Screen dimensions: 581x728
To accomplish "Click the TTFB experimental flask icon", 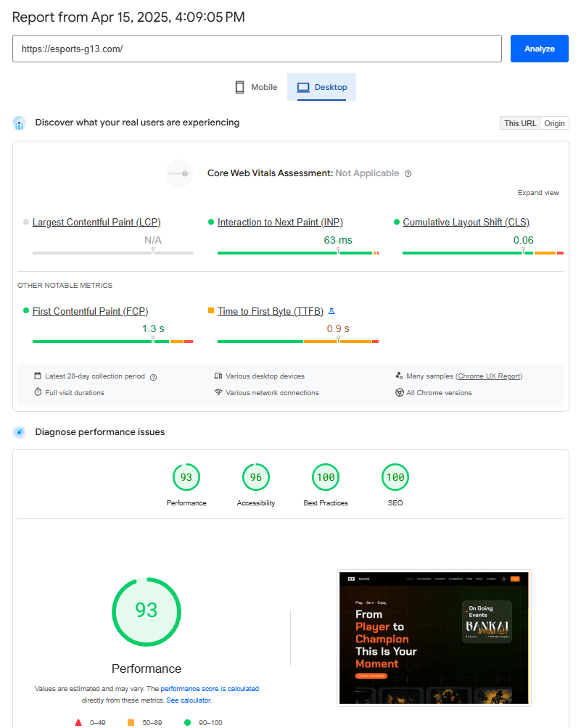I will point(331,311).
